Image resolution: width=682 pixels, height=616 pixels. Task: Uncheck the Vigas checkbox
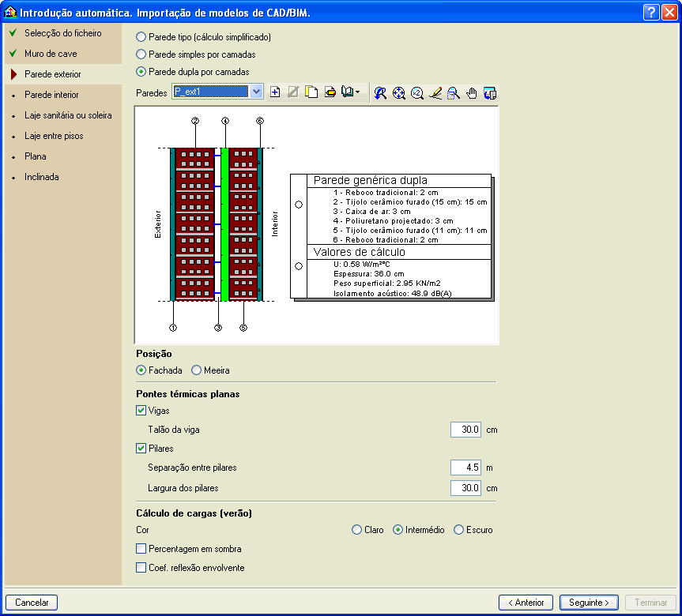pos(141,411)
